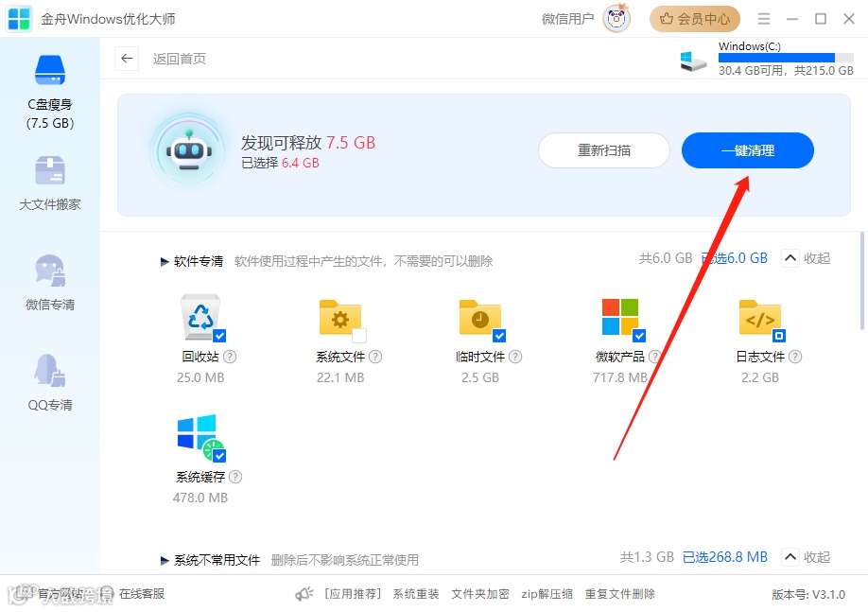Image resolution: width=868 pixels, height=612 pixels.
Task: Toggle the 系统不常用文件 disclosure triangle
Action: pyautogui.click(x=165, y=561)
